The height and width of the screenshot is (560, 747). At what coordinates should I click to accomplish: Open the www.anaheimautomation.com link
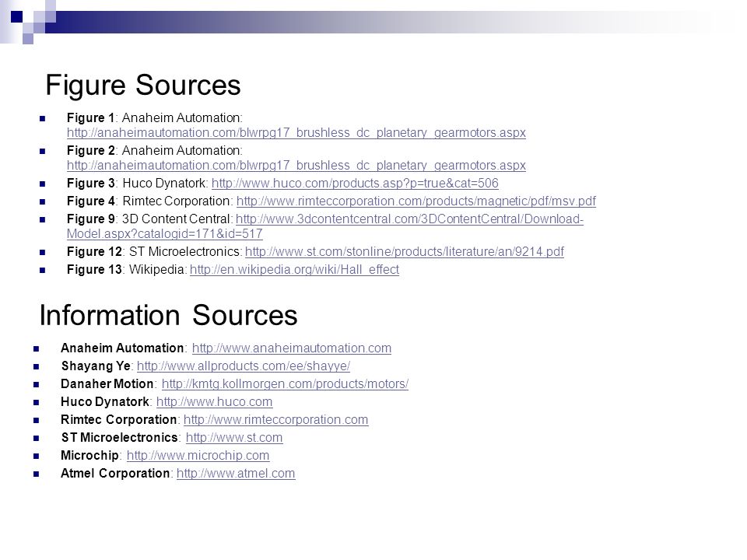tap(292, 348)
